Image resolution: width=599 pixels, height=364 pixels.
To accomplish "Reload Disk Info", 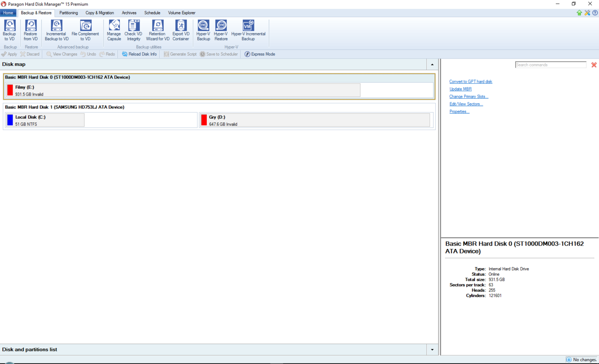I will (x=139, y=54).
